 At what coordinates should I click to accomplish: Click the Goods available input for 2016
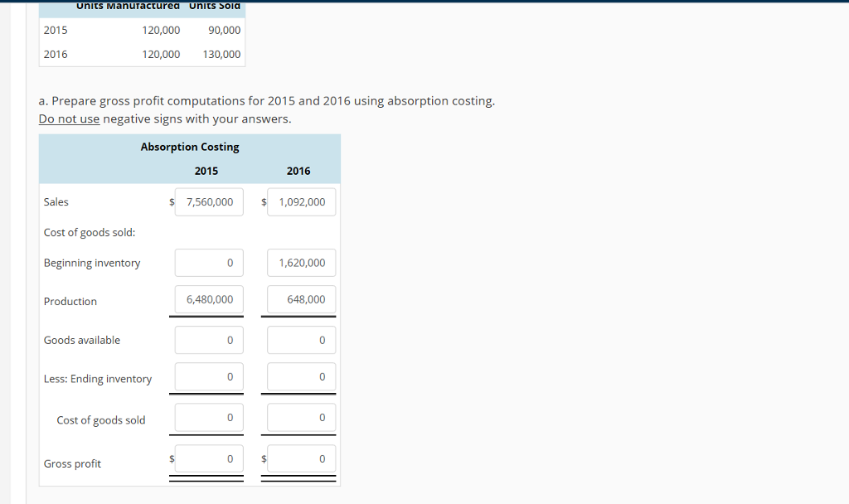[300, 339]
